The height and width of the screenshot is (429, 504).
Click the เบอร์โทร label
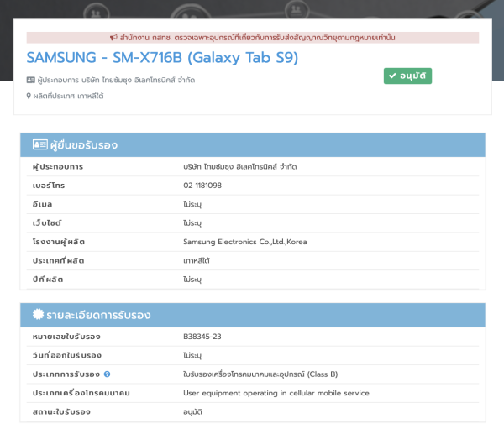(49, 186)
